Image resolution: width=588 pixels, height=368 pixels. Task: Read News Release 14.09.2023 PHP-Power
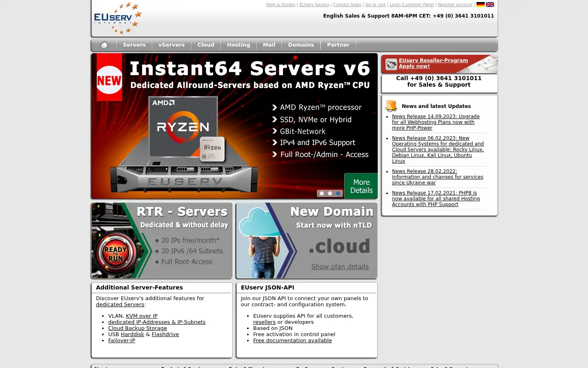[x=436, y=122]
